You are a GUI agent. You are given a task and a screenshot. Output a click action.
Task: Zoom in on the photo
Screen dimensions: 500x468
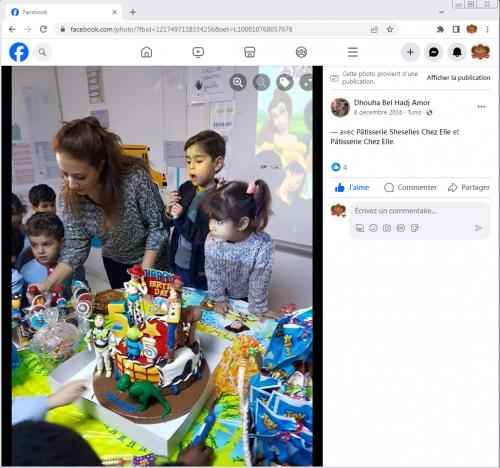[238, 82]
